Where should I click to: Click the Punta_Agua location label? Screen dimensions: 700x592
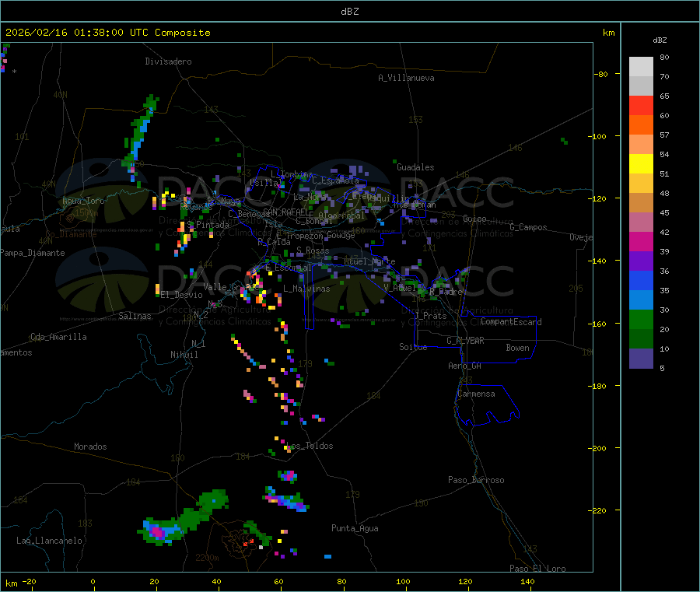click(x=355, y=529)
